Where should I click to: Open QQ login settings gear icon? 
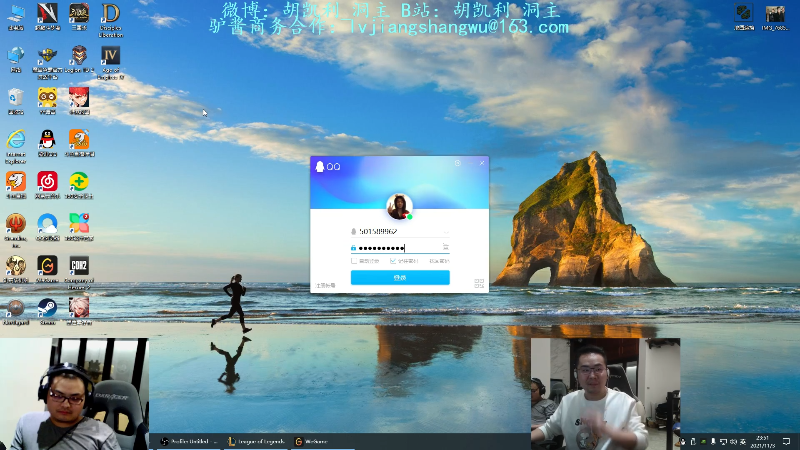point(458,163)
